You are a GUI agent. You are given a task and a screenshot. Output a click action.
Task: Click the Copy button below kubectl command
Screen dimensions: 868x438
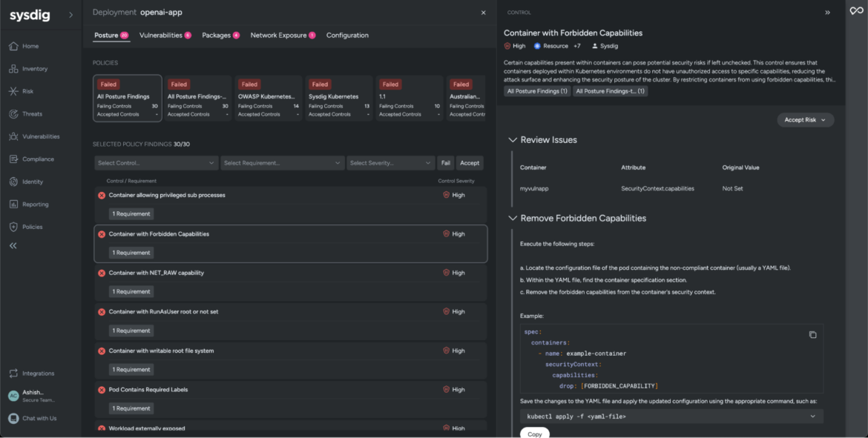[535, 434]
